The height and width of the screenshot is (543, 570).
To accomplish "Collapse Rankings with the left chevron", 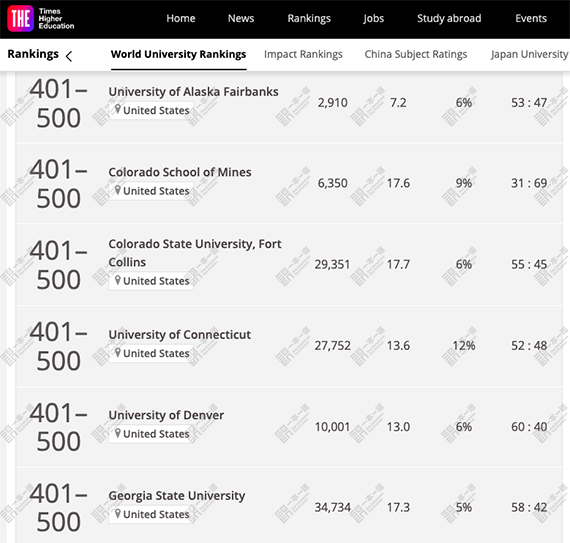I will pyautogui.click(x=69, y=56).
